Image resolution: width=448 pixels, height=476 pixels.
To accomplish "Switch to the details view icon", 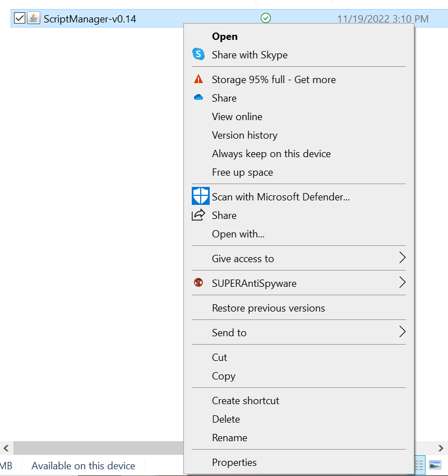I will pos(419,465).
